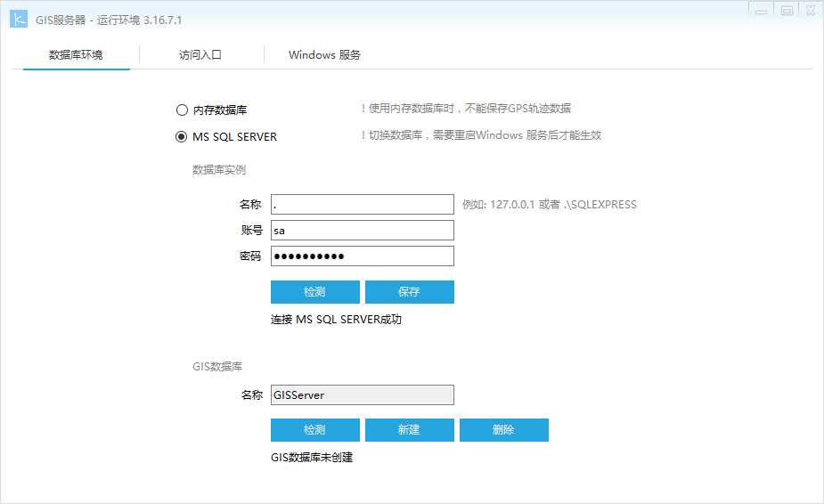Click the 账号 field containing sa

coord(362,231)
